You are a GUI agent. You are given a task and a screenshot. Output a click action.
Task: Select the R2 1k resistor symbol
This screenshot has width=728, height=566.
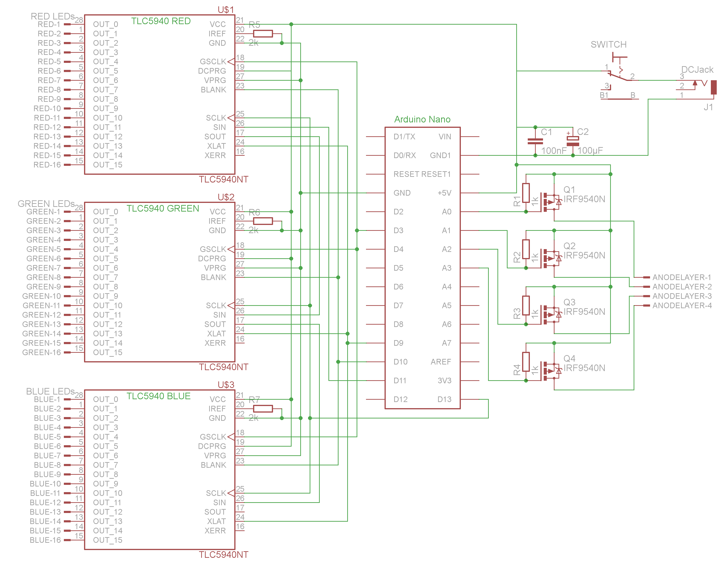[526, 249]
